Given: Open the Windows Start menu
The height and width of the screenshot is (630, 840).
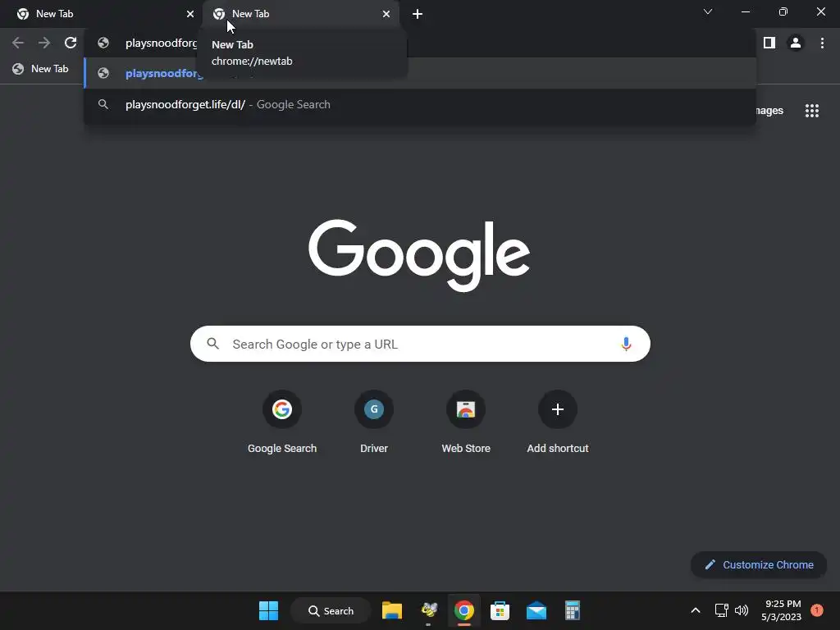Looking at the screenshot, I should point(268,610).
